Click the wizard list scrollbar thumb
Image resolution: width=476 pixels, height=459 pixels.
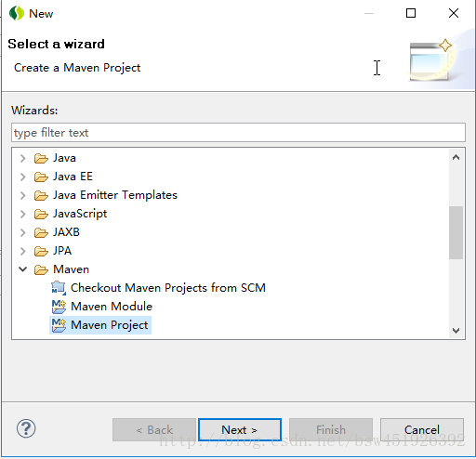(456, 232)
